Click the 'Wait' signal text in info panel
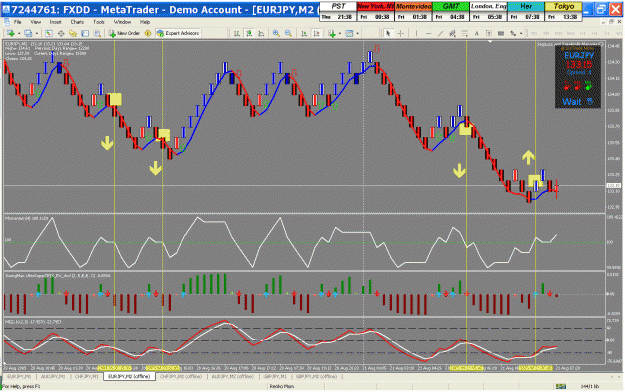 (572, 102)
